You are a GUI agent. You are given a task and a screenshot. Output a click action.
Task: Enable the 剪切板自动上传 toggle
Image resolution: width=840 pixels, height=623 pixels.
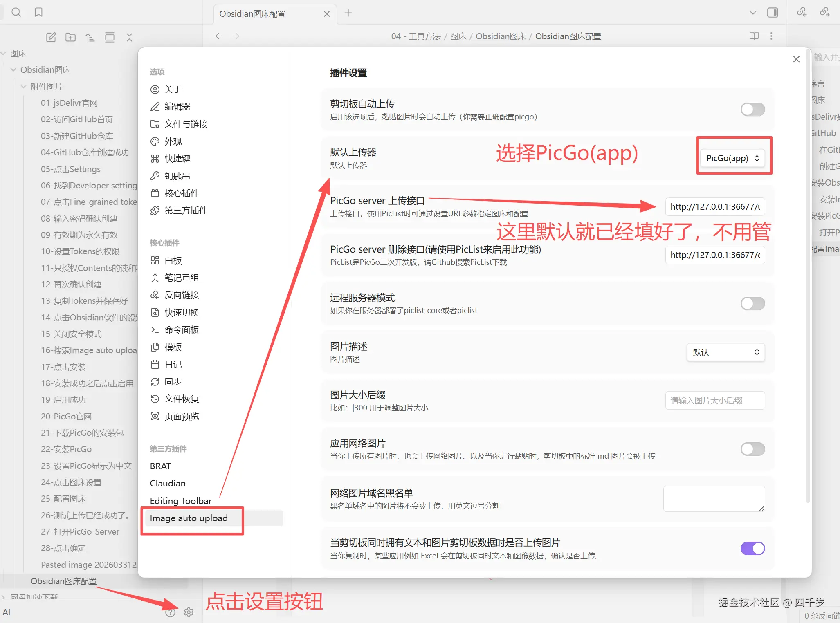(x=752, y=109)
